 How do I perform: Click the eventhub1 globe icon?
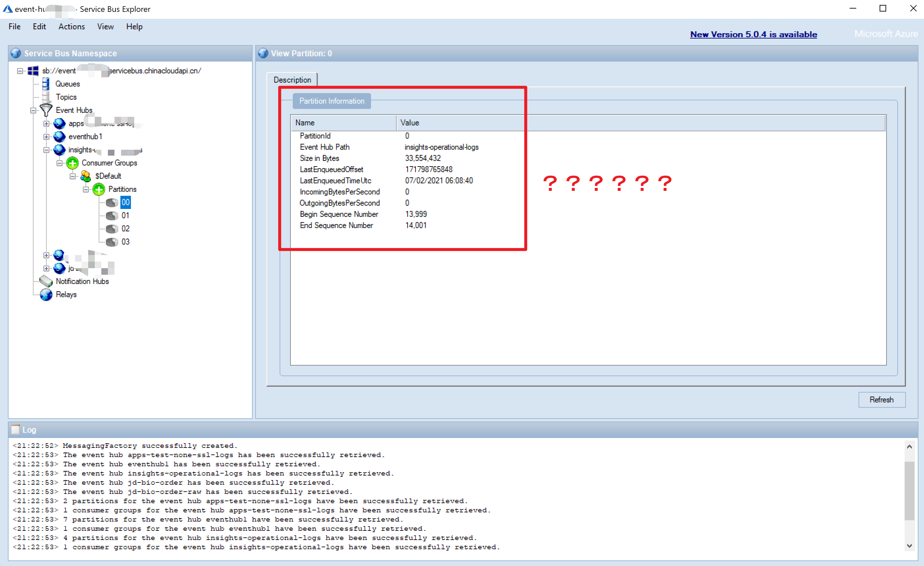(59, 137)
